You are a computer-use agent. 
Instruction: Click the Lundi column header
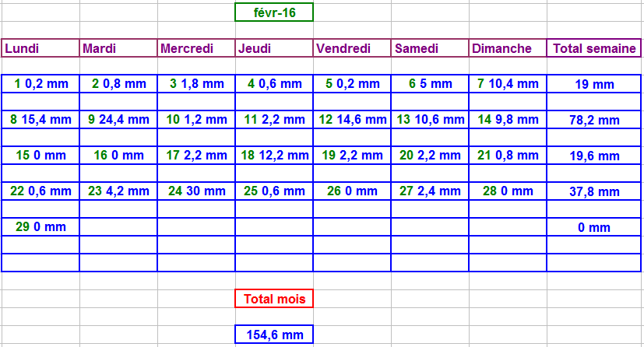click(40, 48)
